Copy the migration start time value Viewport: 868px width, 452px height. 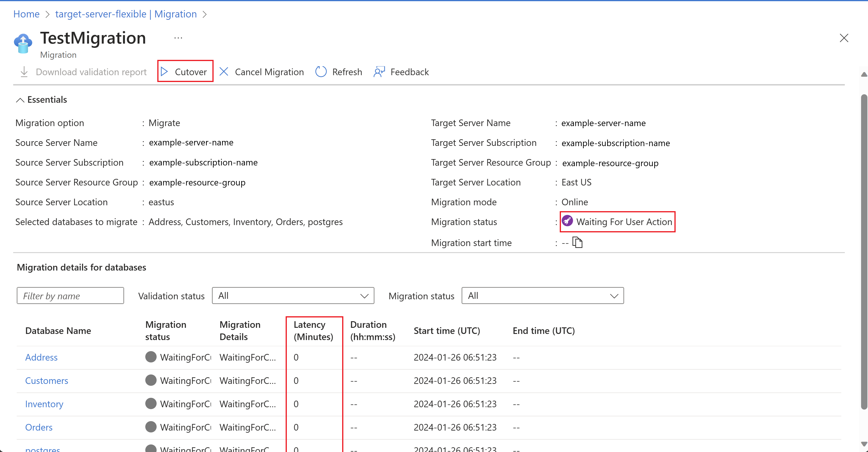click(578, 242)
